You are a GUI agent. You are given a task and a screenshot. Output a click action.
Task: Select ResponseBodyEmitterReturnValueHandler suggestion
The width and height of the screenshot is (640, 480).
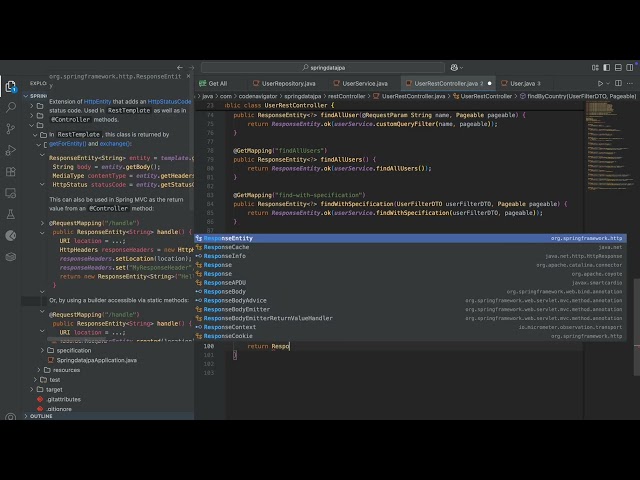pyautogui.click(x=410, y=318)
